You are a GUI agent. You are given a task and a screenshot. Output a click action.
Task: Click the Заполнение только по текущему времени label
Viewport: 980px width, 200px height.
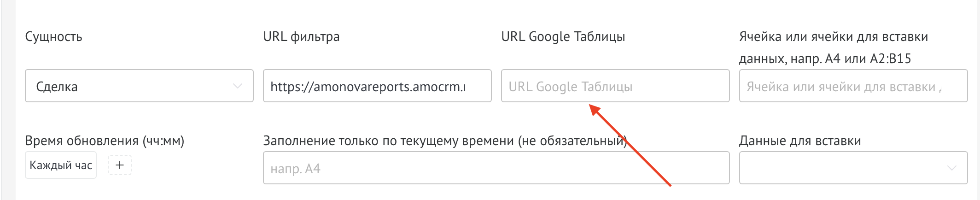[444, 141]
